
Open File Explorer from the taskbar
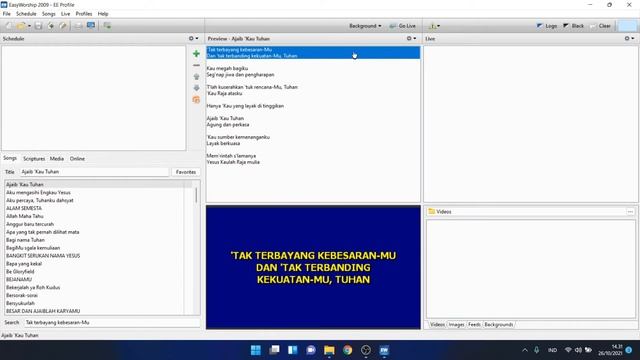(329, 350)
